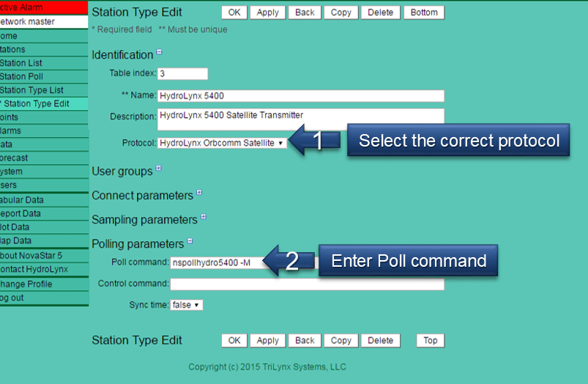Click into the Name text field
Screen dimensions: 588x384
(300, 96)
